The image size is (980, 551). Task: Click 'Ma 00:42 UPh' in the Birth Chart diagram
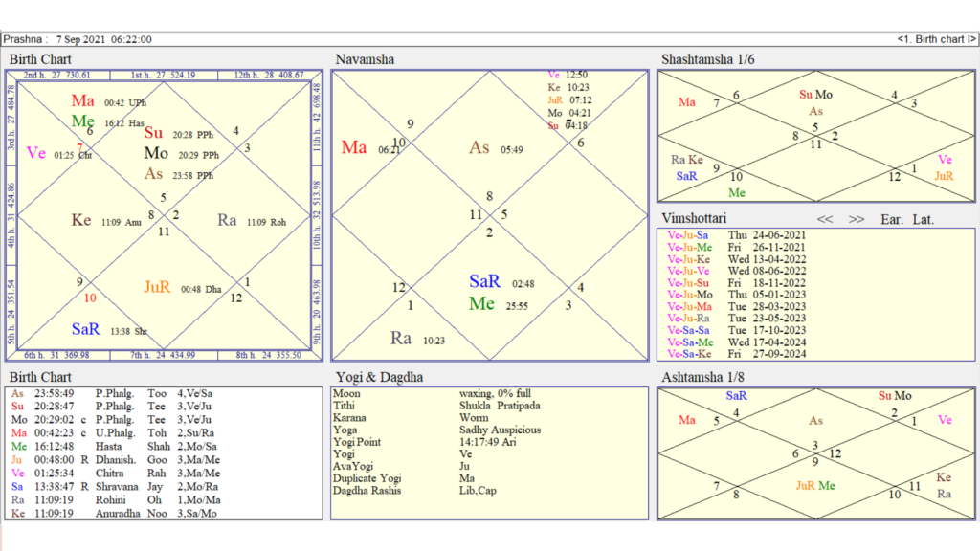(x=109, y=101)
